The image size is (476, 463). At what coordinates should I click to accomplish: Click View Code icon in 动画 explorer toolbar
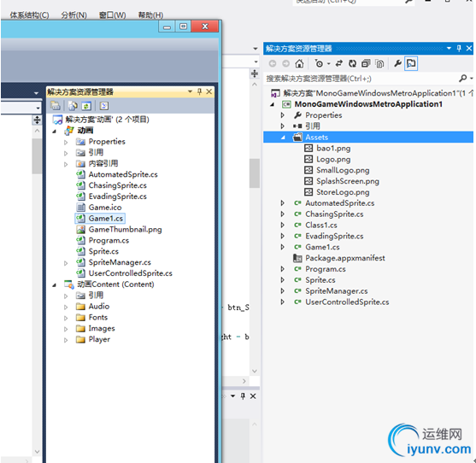103,106
